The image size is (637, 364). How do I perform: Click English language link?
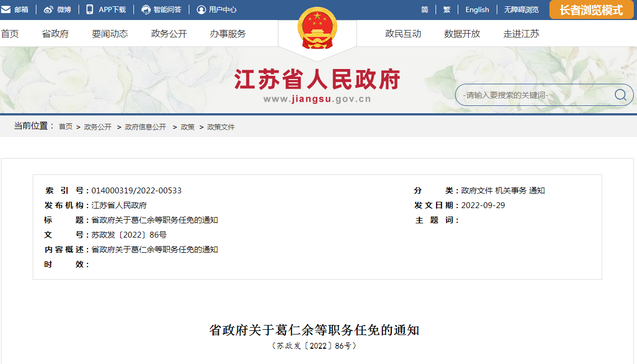pyautogui.click(x=477, y=9)
